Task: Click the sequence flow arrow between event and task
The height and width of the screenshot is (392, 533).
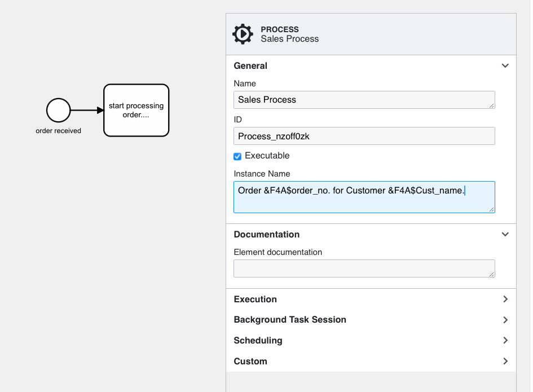Action: point(87,110)
